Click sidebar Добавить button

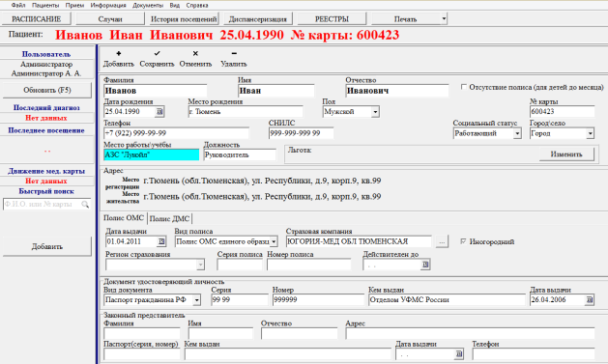[47, 246]
